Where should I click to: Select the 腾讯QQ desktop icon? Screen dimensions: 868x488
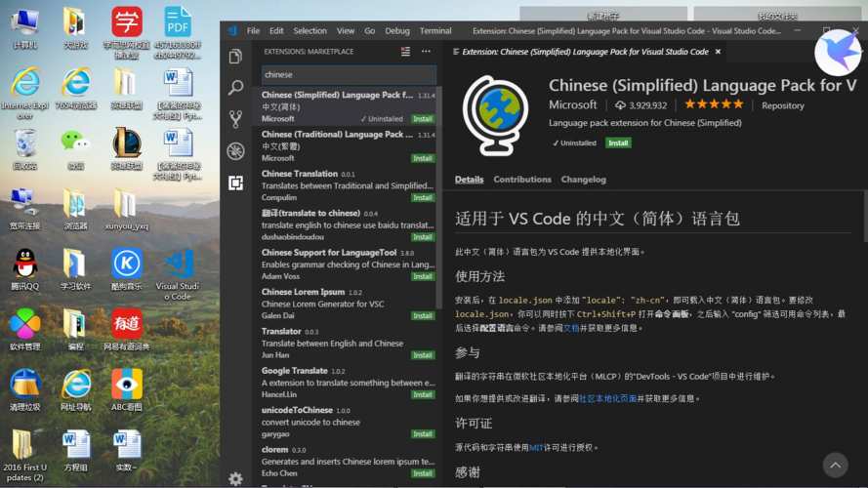[x=25, y=269]
